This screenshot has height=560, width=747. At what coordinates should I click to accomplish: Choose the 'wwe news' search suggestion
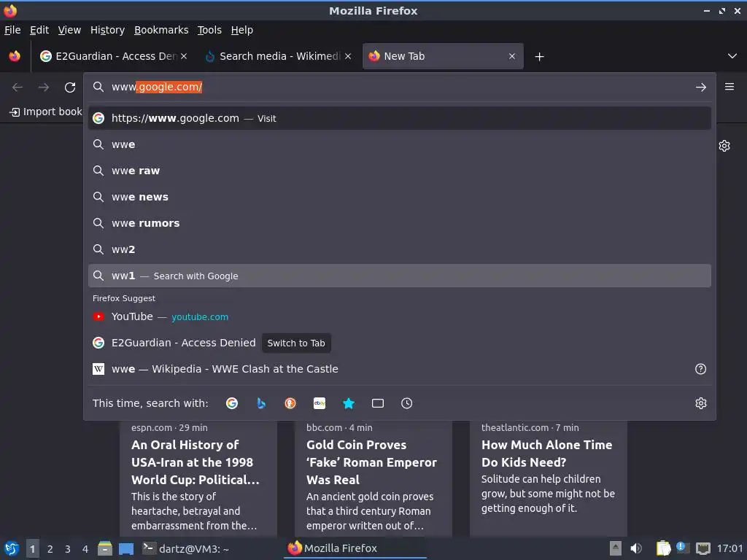[x=399, y=197]
